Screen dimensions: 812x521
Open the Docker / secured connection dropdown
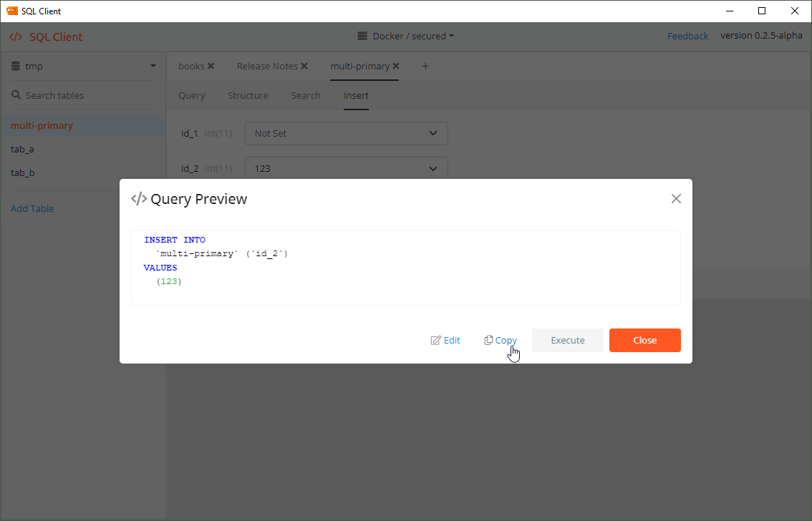pyautogui.click(x=405, y=36)
